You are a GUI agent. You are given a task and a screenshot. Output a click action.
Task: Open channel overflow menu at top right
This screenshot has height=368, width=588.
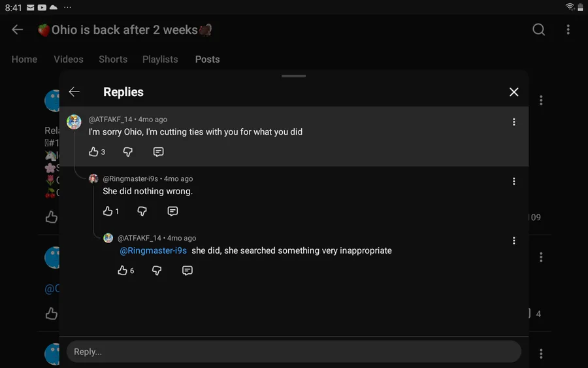click(568, 29)
